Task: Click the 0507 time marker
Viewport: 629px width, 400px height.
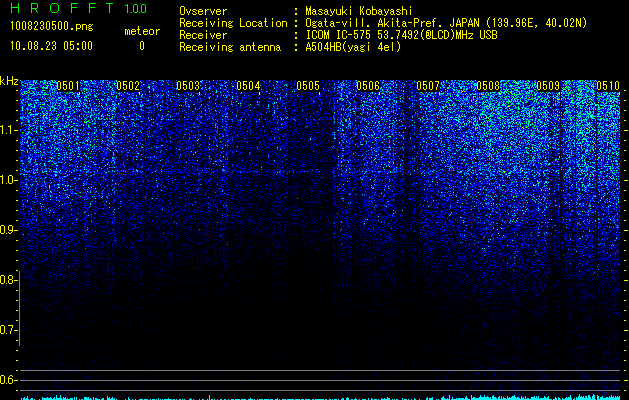Action: click(428, 86)
